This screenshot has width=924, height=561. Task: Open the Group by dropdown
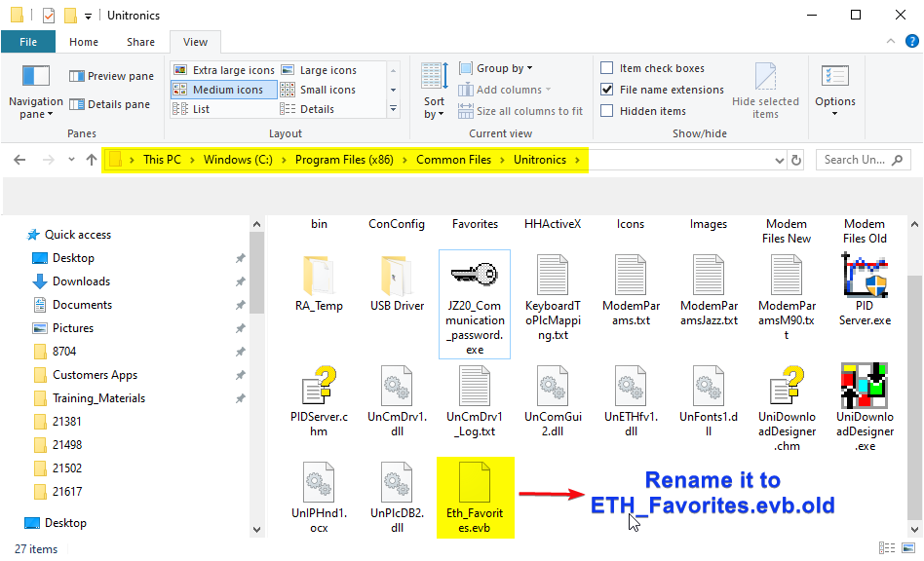pos(504,68)
